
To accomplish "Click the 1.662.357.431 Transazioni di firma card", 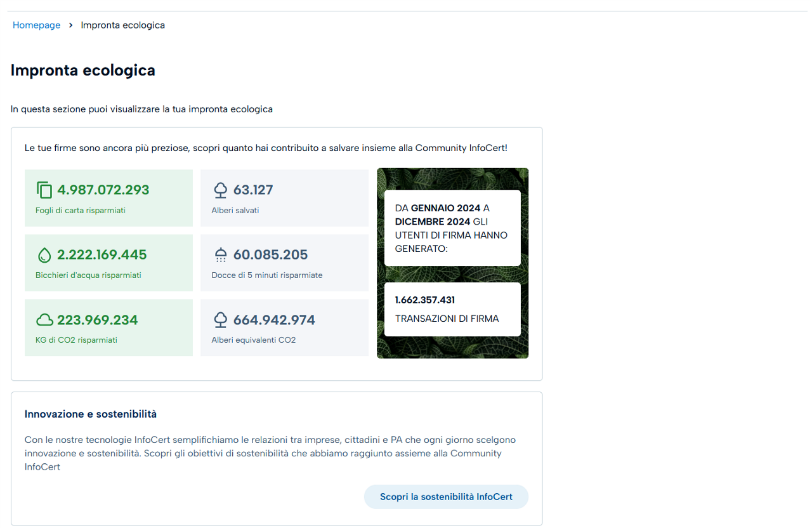I will click(452, 309).
